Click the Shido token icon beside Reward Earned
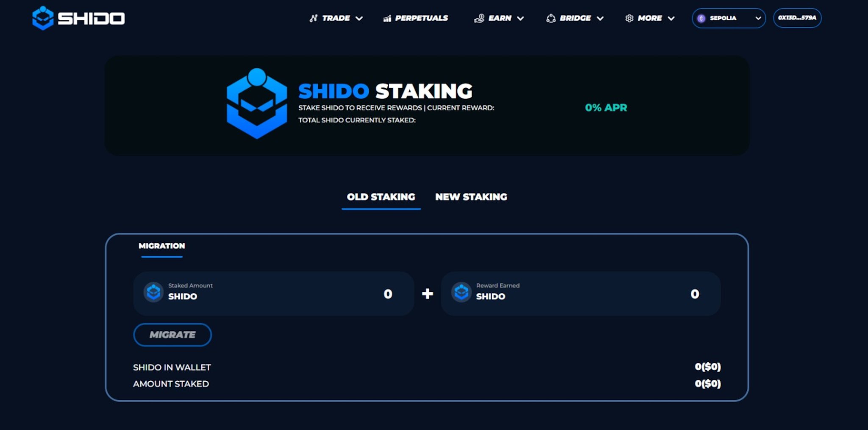868x430 pixels. pos(461,292)
